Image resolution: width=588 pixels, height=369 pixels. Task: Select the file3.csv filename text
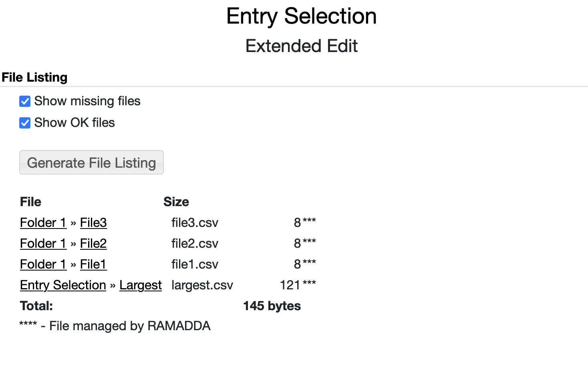click(x=195, y=223)
